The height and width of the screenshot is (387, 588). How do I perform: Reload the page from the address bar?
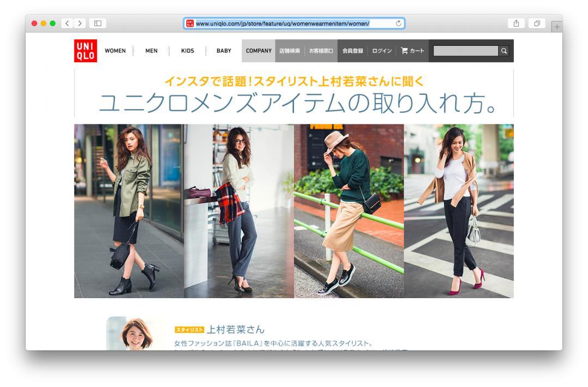click(397, 23)
